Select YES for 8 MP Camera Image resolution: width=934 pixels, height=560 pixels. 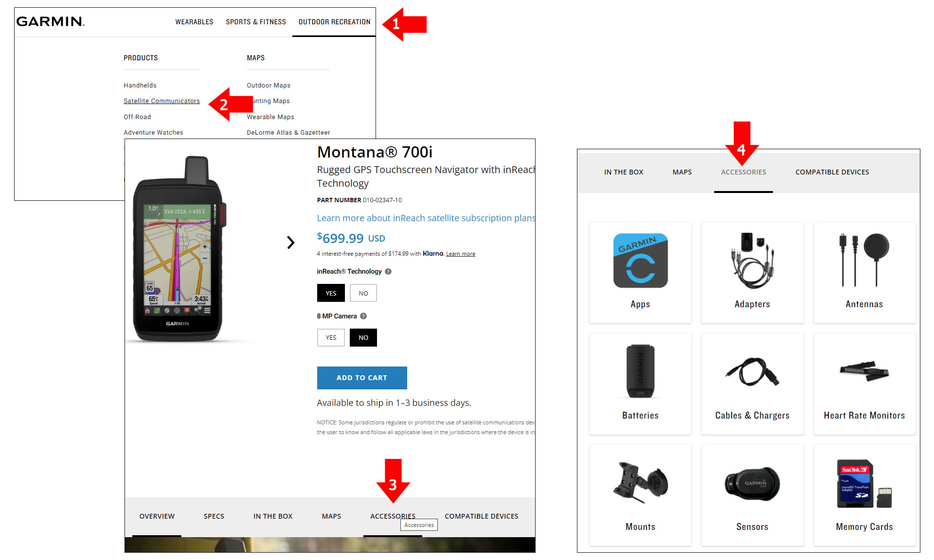[x=331, y=337]
